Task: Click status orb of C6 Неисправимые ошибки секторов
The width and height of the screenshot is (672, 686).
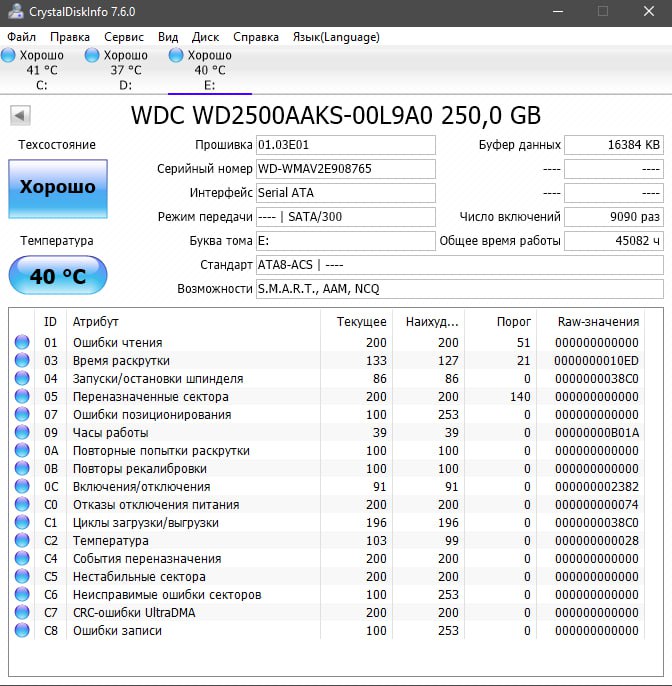Action: [22, 594]
